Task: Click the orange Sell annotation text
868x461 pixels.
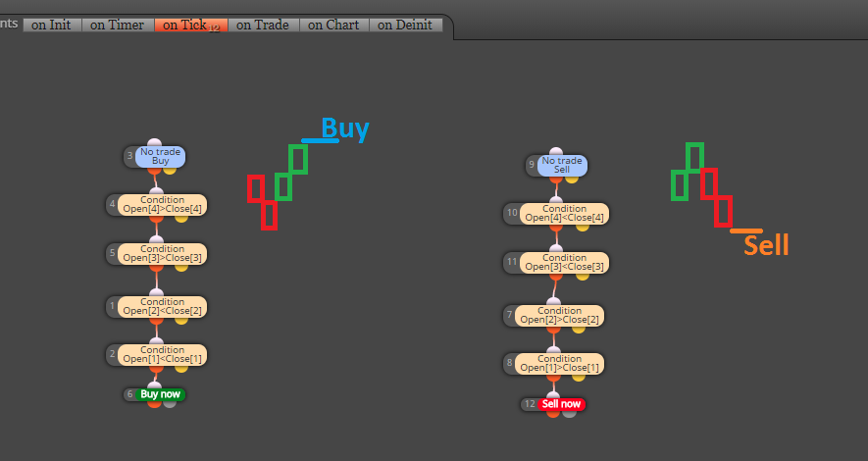Action: tap(766, 245)
